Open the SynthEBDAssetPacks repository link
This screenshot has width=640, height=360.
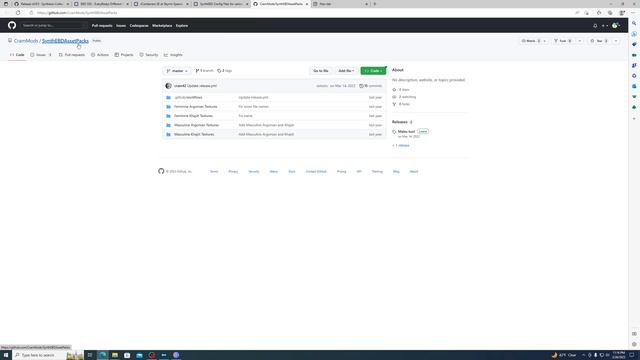65,41
